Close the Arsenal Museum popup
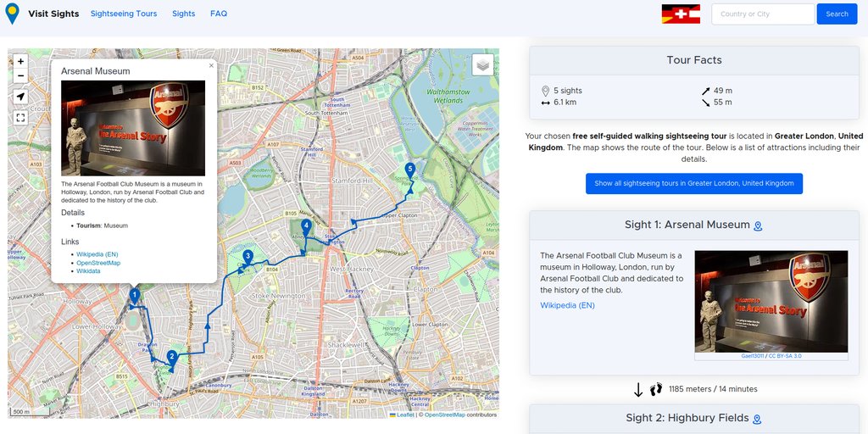This screenshot has height=434, width=868. tap(211, 65)
